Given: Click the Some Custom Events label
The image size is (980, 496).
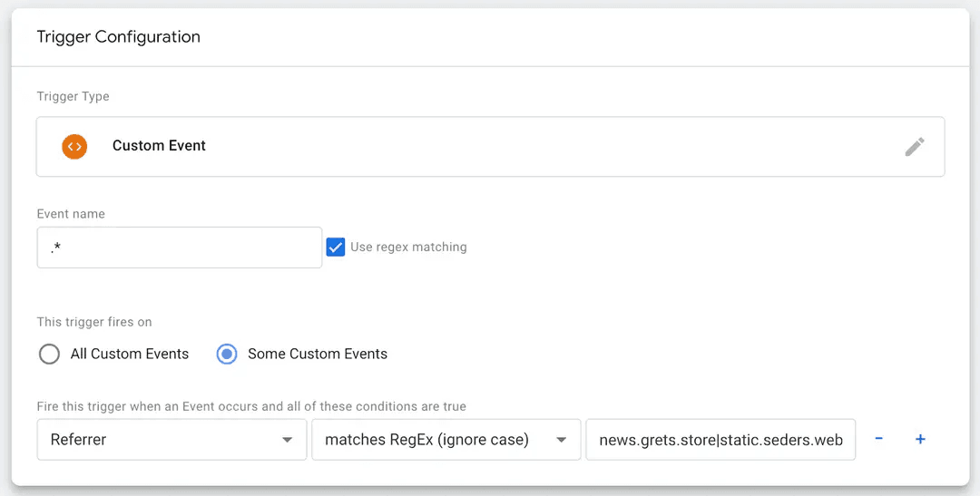Looking at the screenshot, I should (318, 355).
